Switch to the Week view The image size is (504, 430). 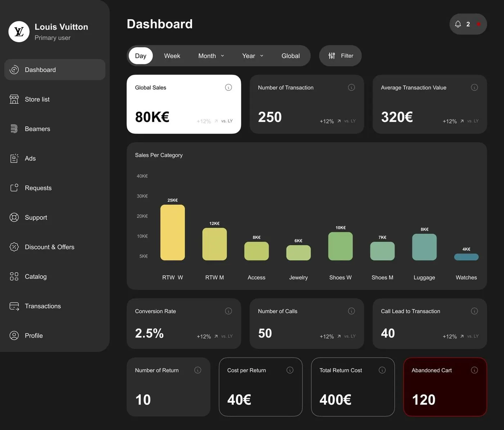172,56
